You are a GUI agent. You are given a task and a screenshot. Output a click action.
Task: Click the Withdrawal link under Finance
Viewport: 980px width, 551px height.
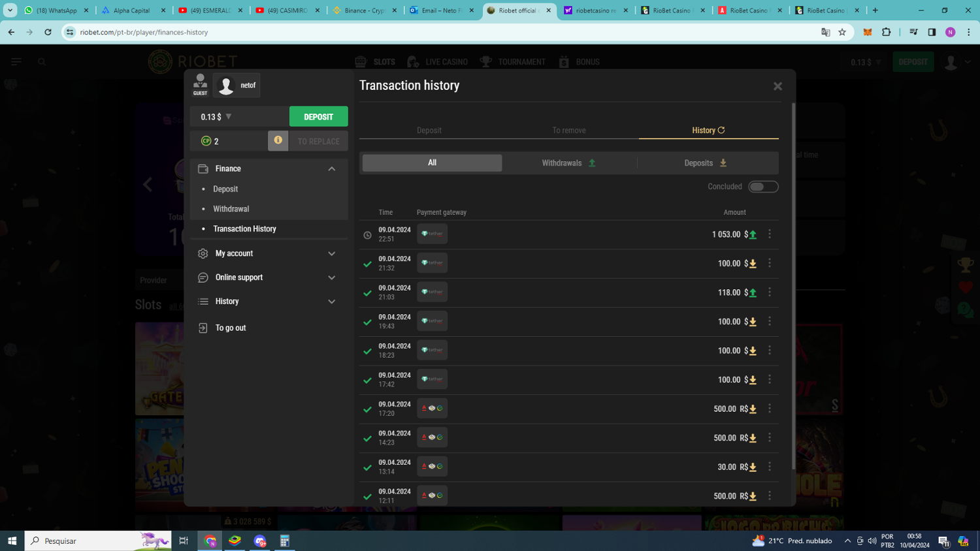click(231, 209)
